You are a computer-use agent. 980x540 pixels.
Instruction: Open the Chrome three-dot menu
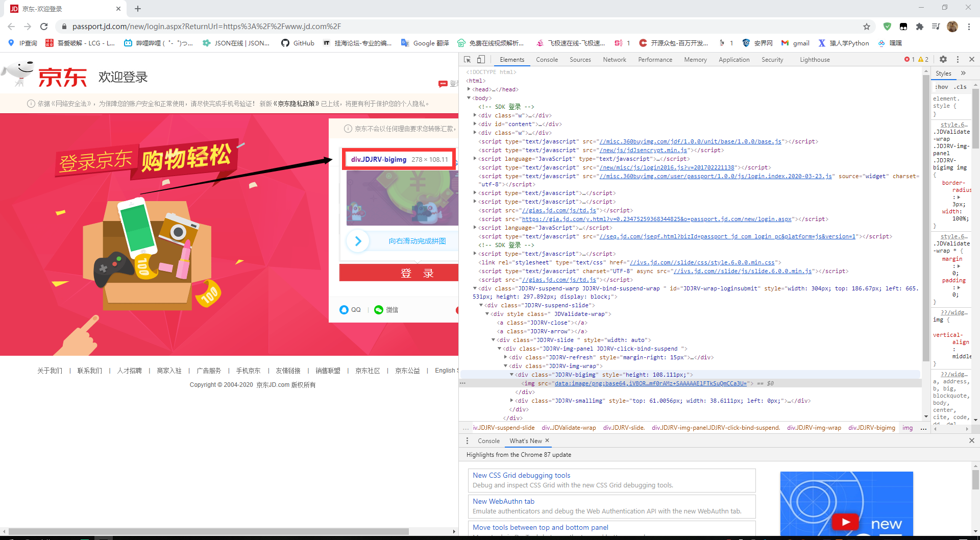pos(969,27)
